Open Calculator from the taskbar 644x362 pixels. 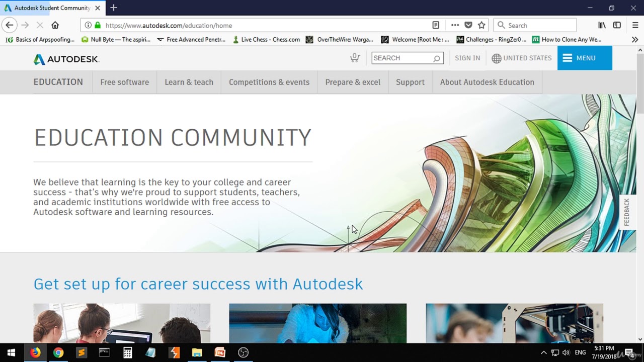(128, 352)
